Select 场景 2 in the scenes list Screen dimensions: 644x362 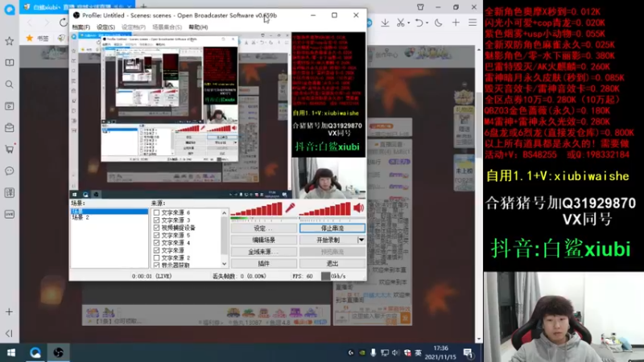click(80, 217)
